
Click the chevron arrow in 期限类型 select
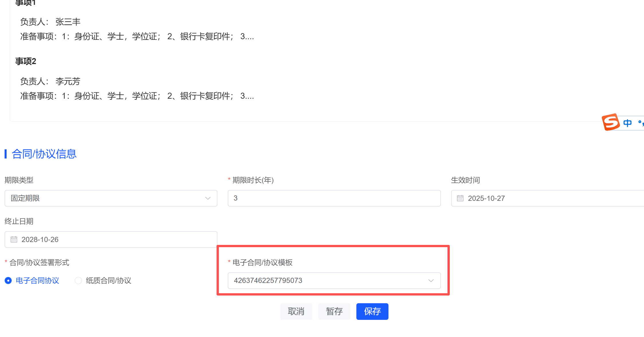pos(208,198)
